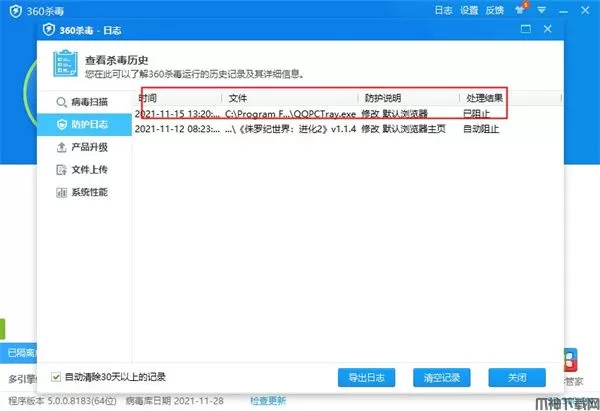Click the 已阻止 result cell
600x411 pixels.
(x=476, y=114)
